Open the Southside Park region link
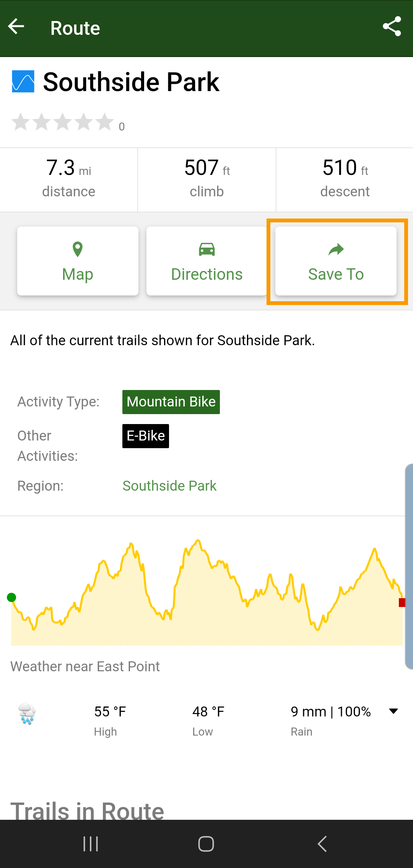Screen dimensions: 413x868 click(x=169, y=486)
